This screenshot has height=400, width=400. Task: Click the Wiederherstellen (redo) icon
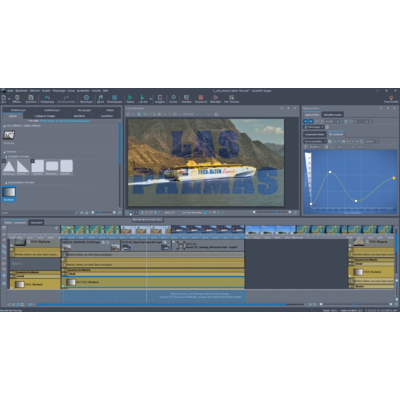[66, 98]
